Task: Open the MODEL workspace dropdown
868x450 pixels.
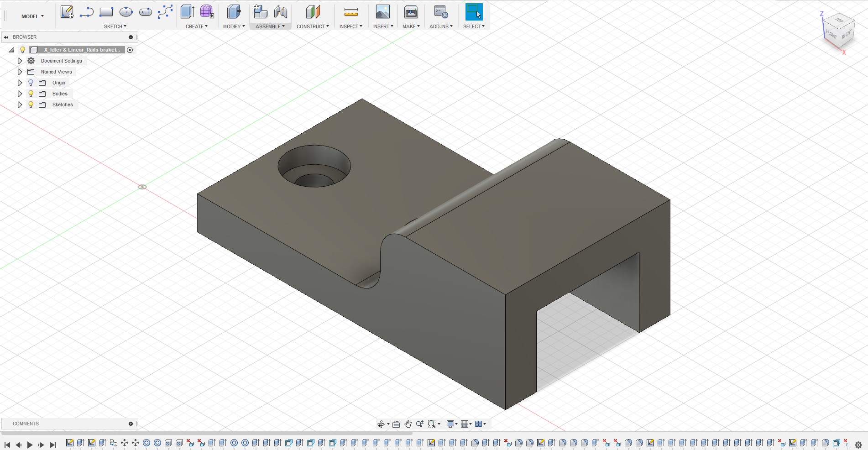Action: tap(32, 16)
